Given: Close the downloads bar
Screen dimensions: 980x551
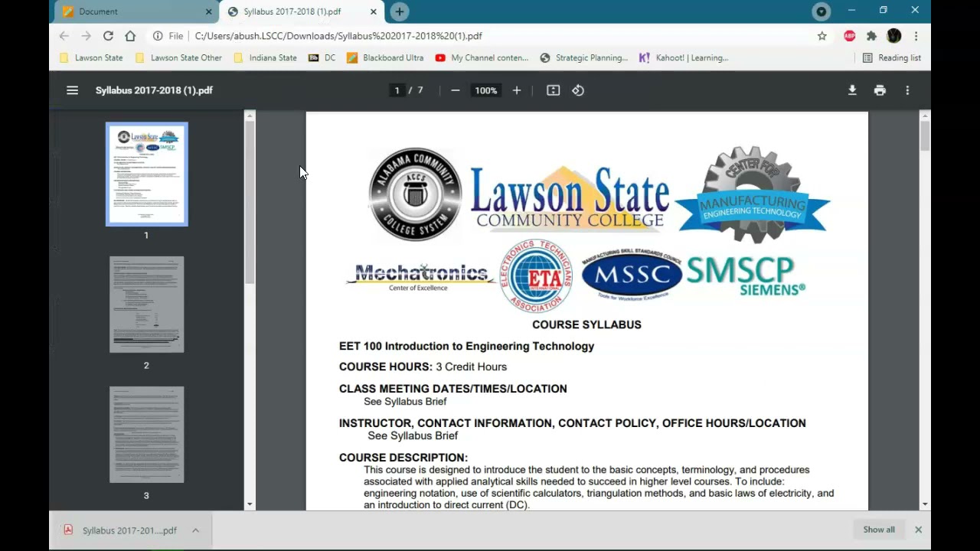Looking at the screenshot, I should pyautogui.click(x=918, y=530).
